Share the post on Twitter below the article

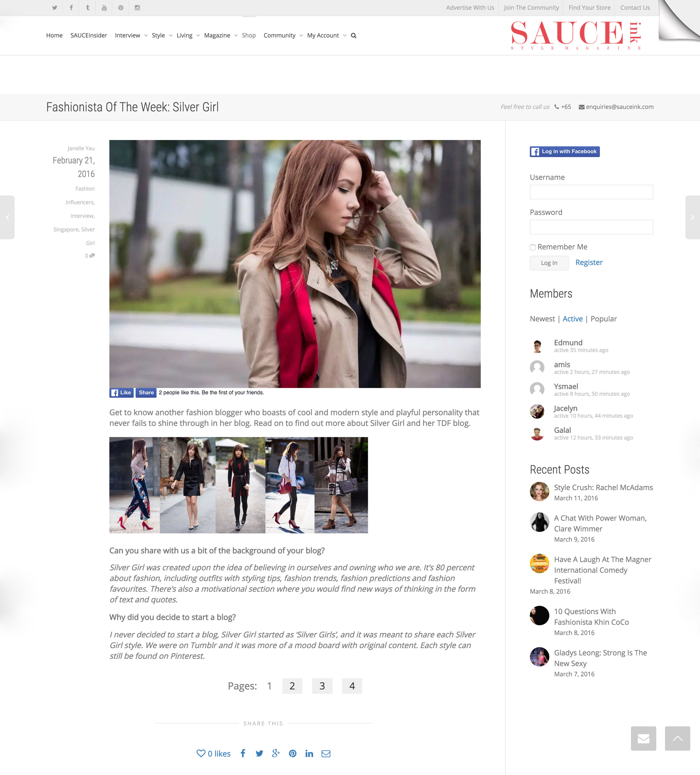260,753
